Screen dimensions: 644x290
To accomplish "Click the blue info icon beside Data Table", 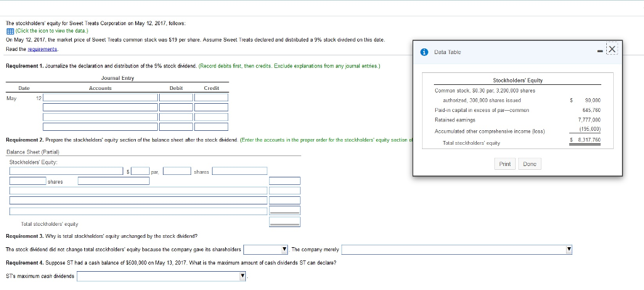I will coord(425,52).
